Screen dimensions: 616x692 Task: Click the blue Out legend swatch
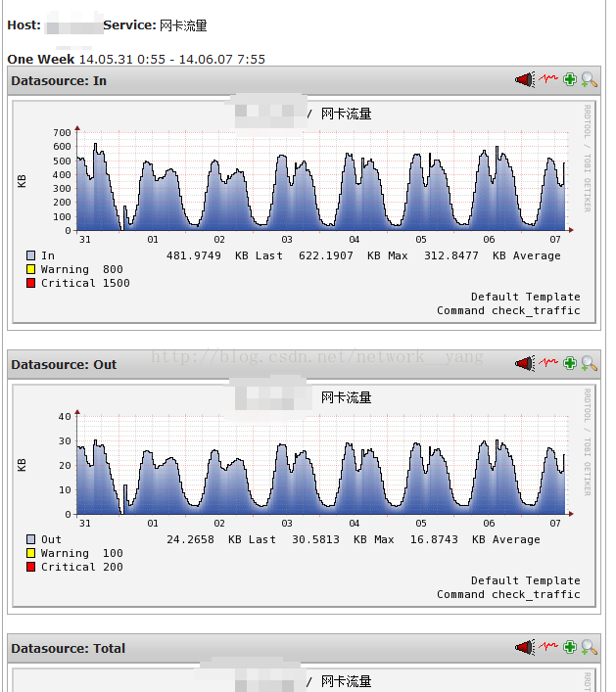tap(30, 539)
